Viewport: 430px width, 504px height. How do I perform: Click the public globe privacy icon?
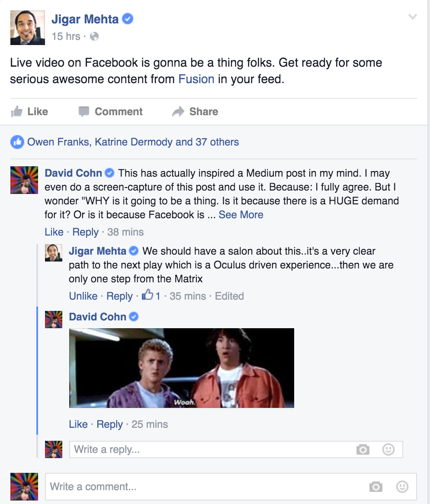point(94,36)
